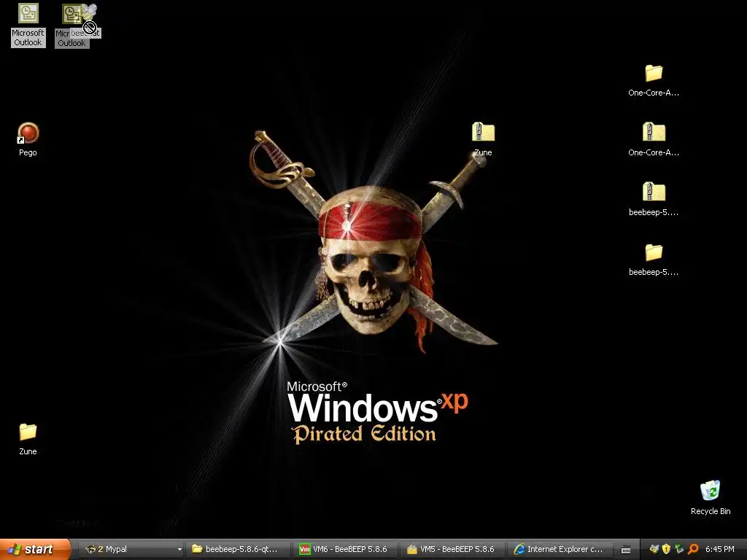
Task: Expand the Mypal group dropdown arrow
Action: pos(179,550)
